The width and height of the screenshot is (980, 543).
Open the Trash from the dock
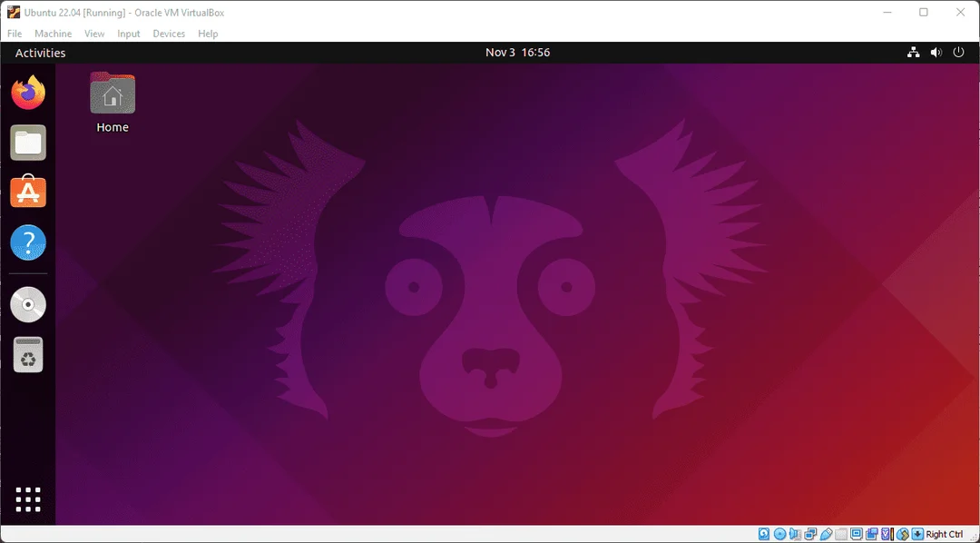pyautogui.click(x=28, y=354)
